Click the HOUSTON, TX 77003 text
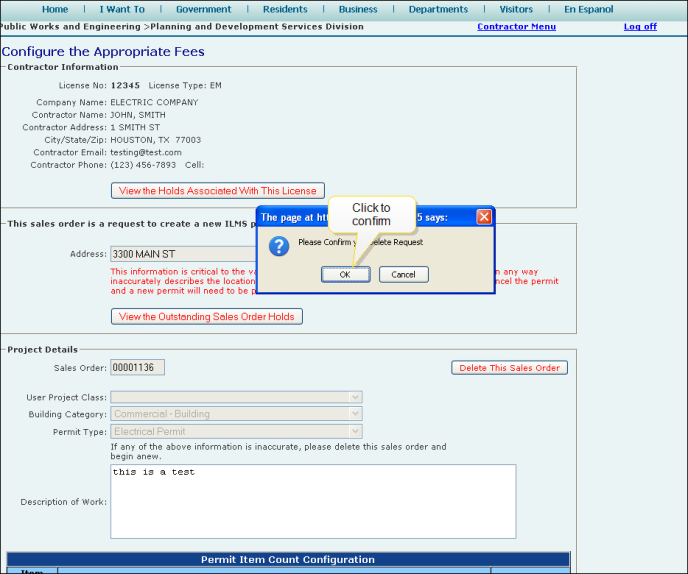Image resolution: width=688 pixels, height=574 pixels. point(155,140)
